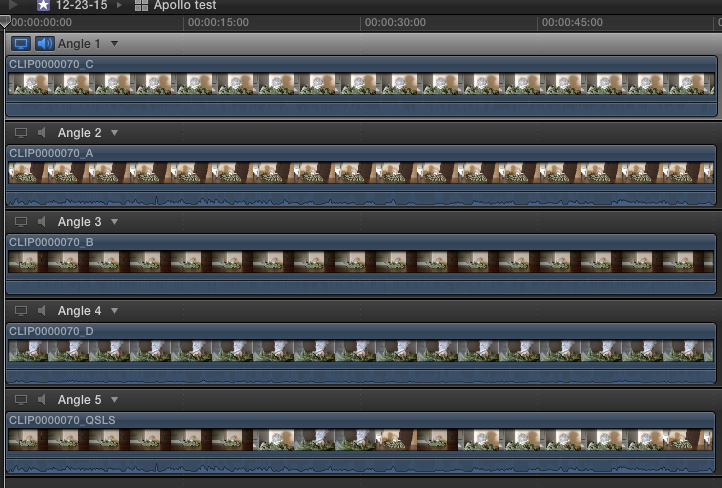Click the video monitor icon for Angle 4
Viewport: 722px width, 488px height.
tap(21, 311)
